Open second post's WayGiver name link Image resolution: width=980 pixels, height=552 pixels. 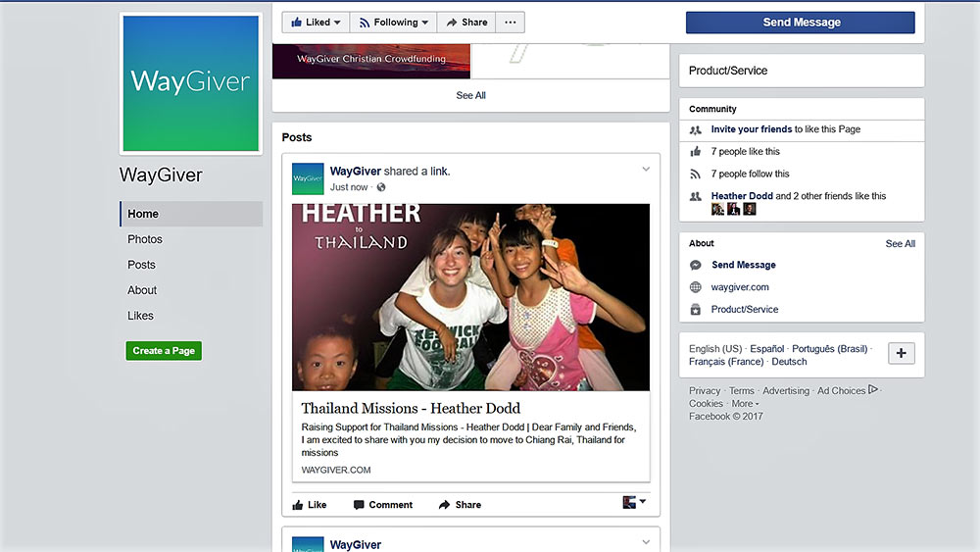click(355, 544)
